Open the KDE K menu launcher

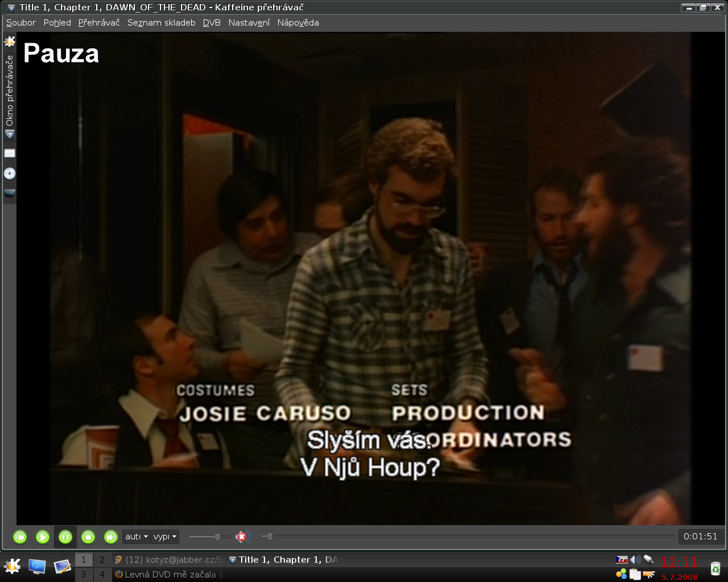pos(12,566)
